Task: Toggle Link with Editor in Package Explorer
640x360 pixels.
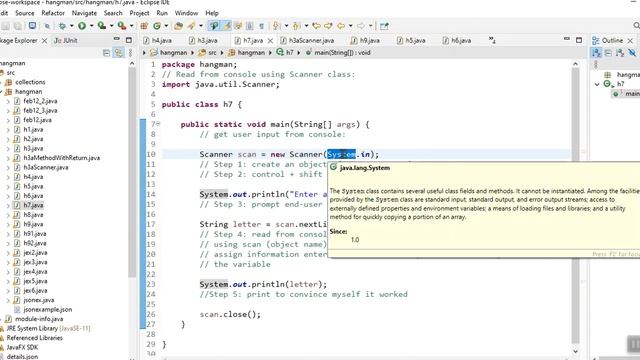Action: pyautogui.click(x=118, y=53)
